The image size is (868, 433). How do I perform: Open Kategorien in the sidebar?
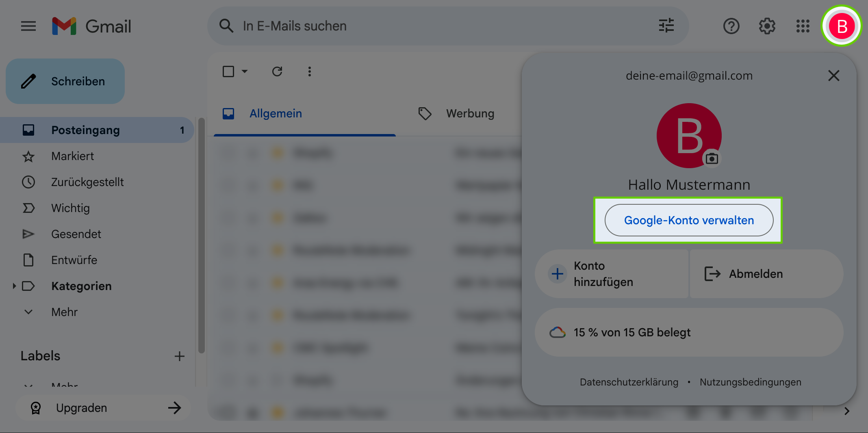pyautogui.click(x=81, y=286)
